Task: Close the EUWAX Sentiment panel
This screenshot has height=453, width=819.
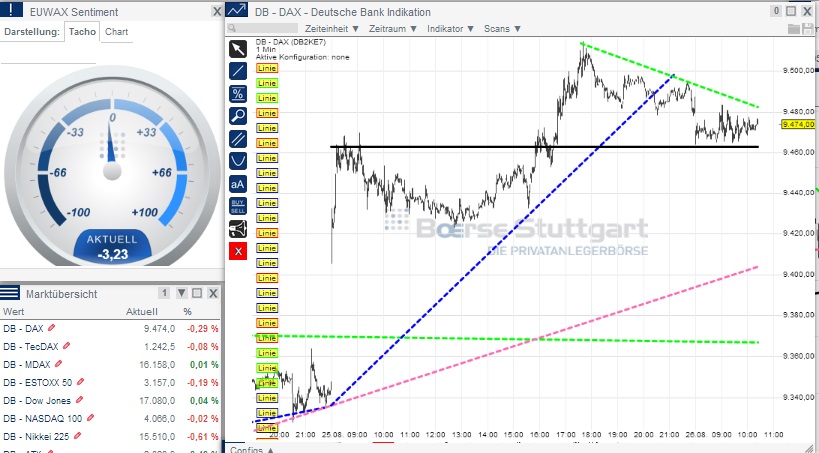Action: 217,11
